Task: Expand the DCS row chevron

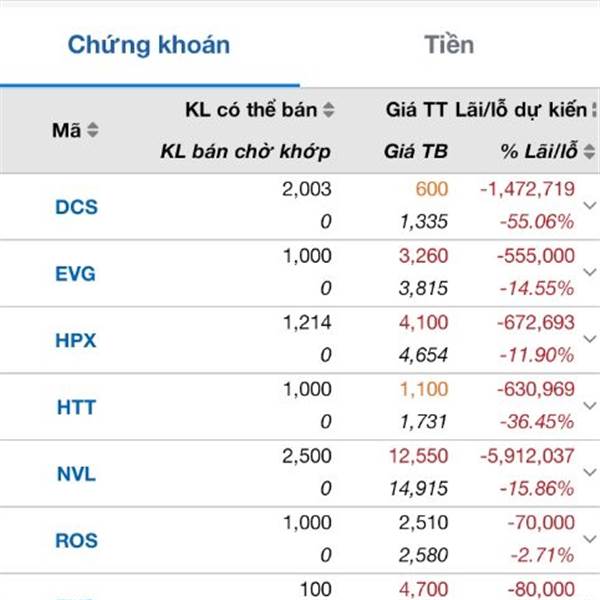Action: point(589,205)
